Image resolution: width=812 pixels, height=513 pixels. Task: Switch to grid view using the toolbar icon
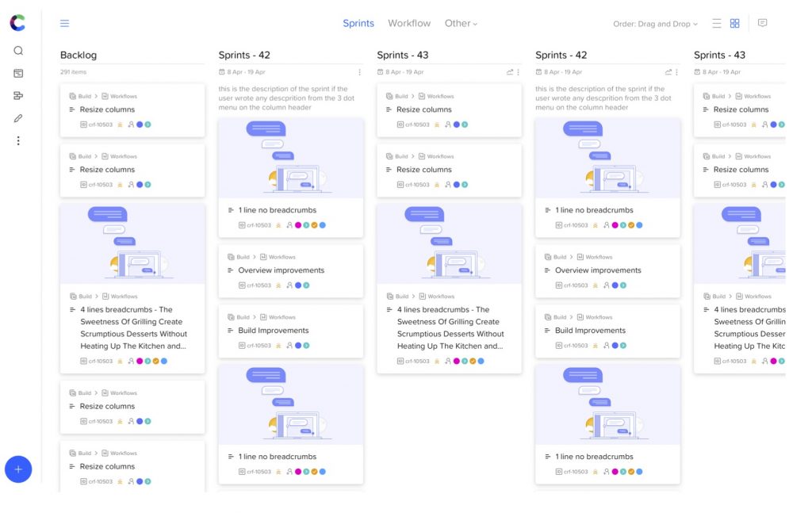[734, 23]
